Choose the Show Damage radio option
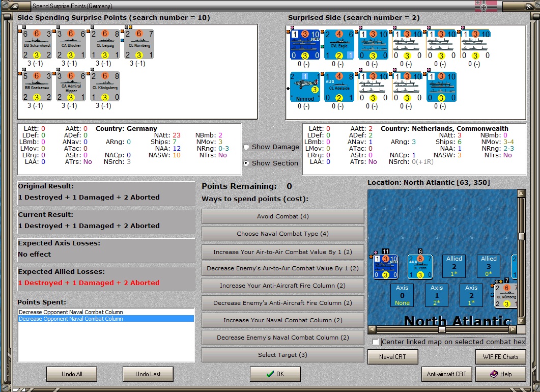The width and height of the screenshot is (540, 392). [246, 147]
